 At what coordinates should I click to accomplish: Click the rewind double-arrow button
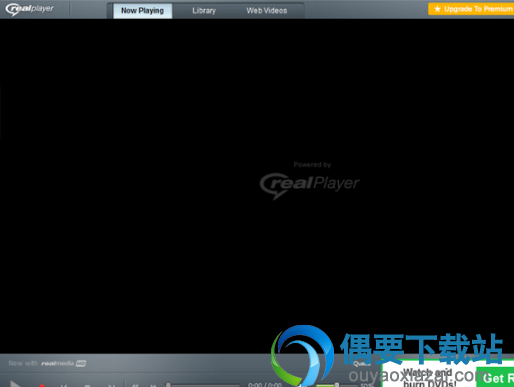pos(135,385)
